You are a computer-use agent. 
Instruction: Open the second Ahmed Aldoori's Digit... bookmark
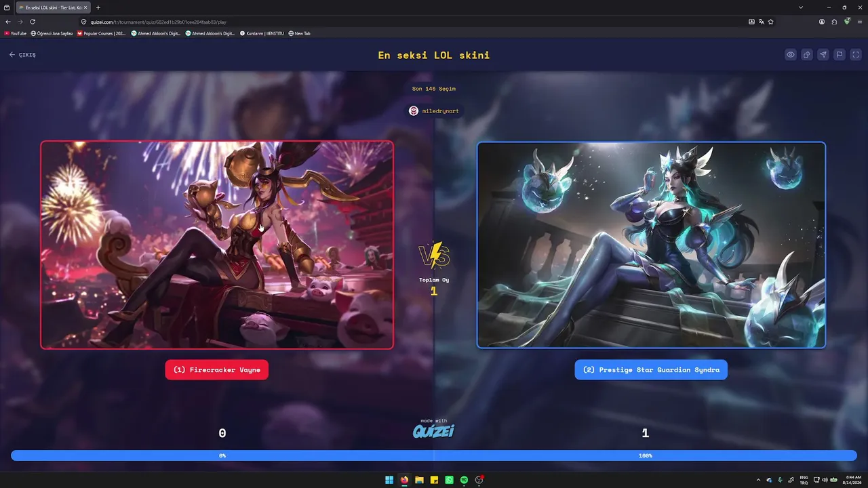tap(210, 33)
